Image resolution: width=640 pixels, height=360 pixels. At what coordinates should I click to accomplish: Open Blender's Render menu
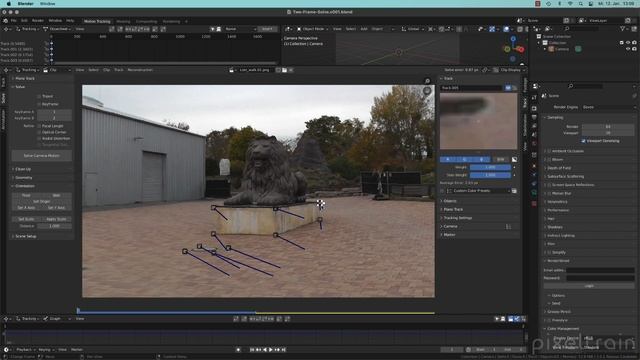click(x=38, y=20)
